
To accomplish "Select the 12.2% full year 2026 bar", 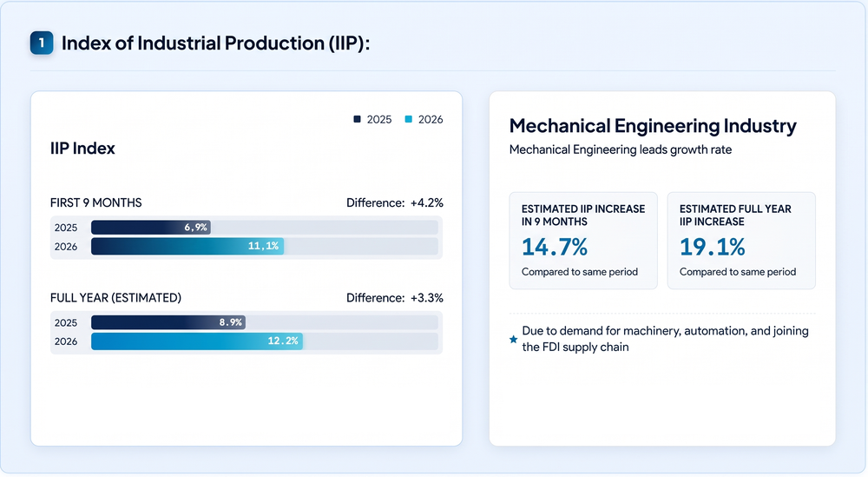I will pos(197,341).
